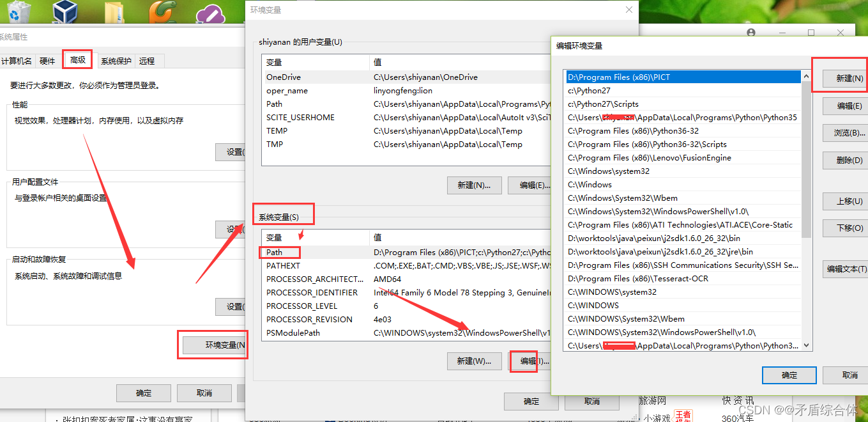
Task: Click 新建(N)... for user variables
Action: click(x=475, y=185)
